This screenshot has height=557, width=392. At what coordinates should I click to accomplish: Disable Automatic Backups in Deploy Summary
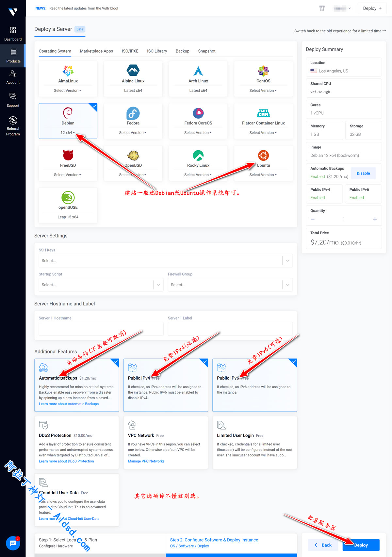pyautogui.click(x=363, y=173)
